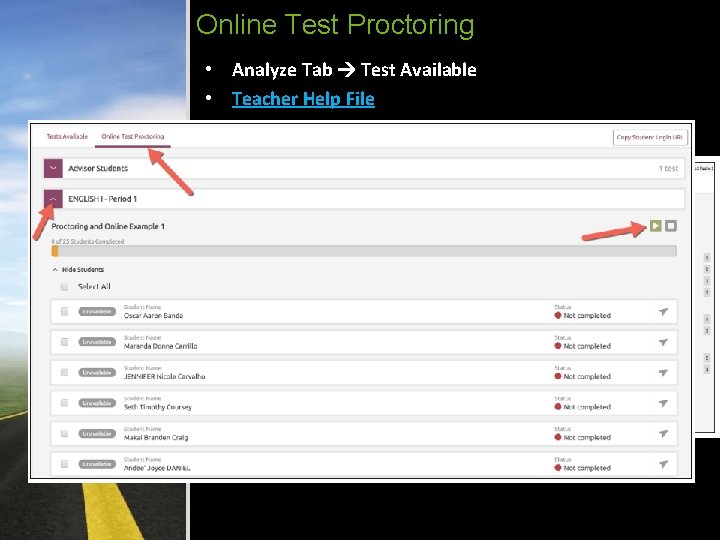Stop the Proctoring and Online Example 1 test
Viewport: 720px width, 540px height.
[x=671, y=225]
